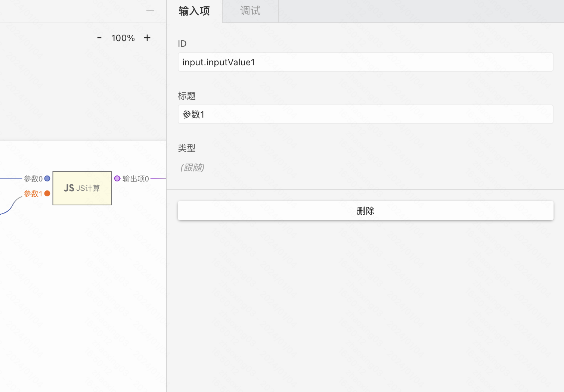Edit the 标题 field containing 参数1
564x392 pixels.
coord(365,114)
